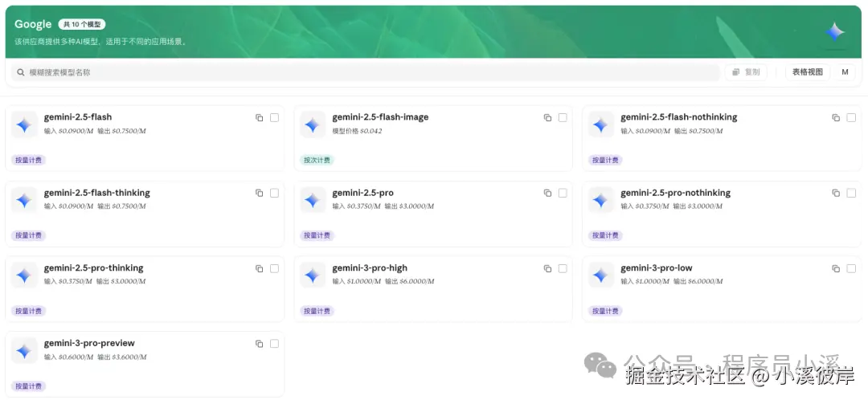Click the Gemini logo on gemini-3-pro-preview card
868x400 pixels.
[24, 351]
